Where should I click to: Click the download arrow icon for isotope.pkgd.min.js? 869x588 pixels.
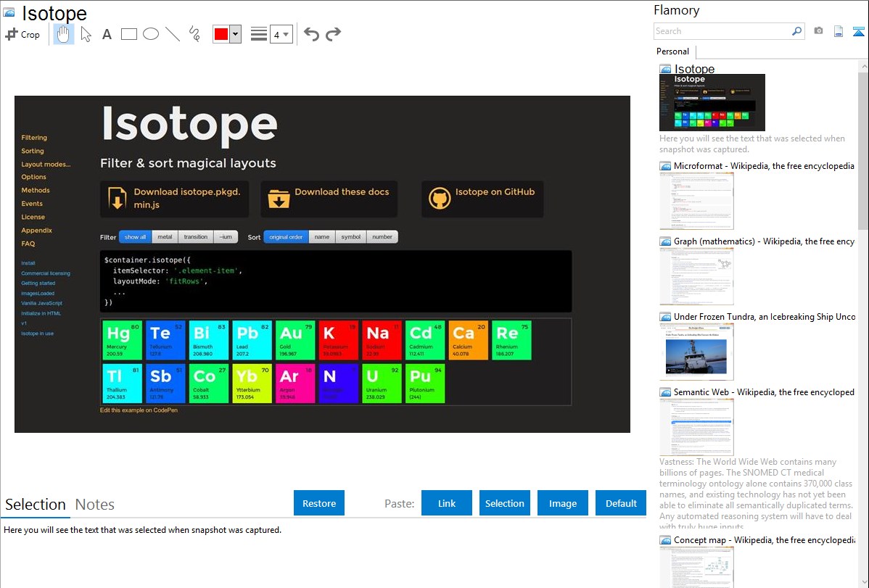[x=117, y=199]
